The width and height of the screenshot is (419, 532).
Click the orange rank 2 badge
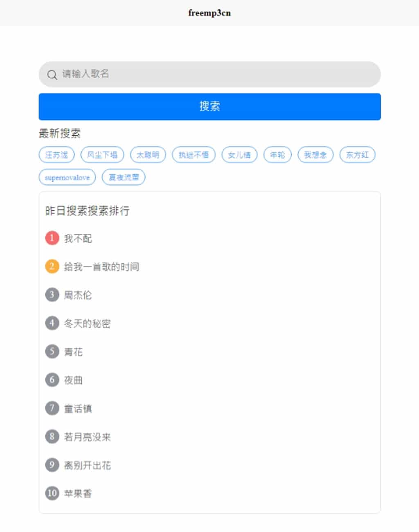[52, 267]
